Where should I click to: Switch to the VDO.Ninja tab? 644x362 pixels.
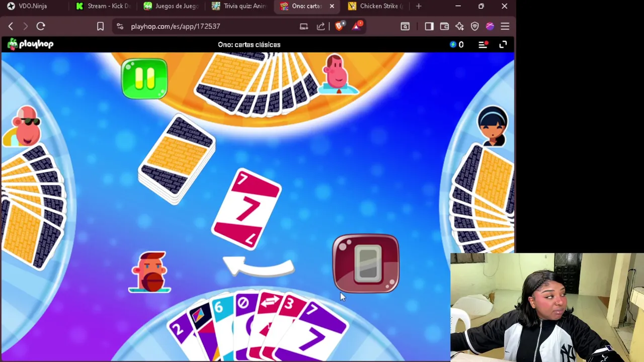[x=32, y=6]
